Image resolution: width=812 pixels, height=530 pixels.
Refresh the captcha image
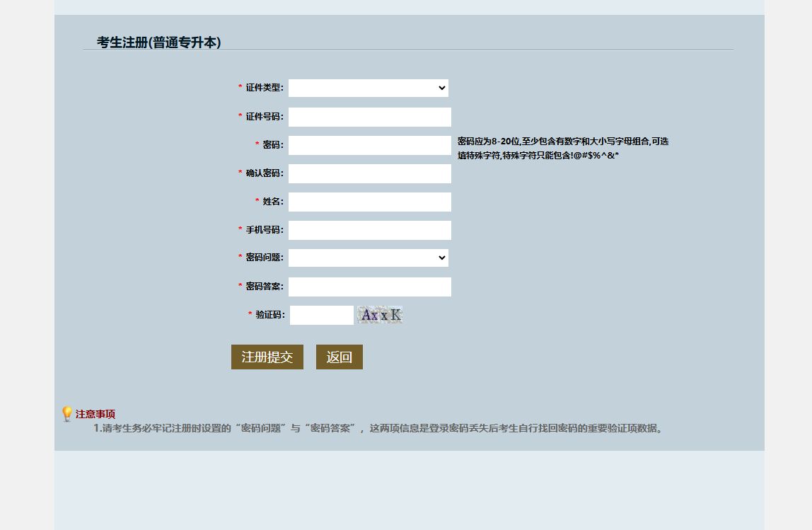[380, 315]
